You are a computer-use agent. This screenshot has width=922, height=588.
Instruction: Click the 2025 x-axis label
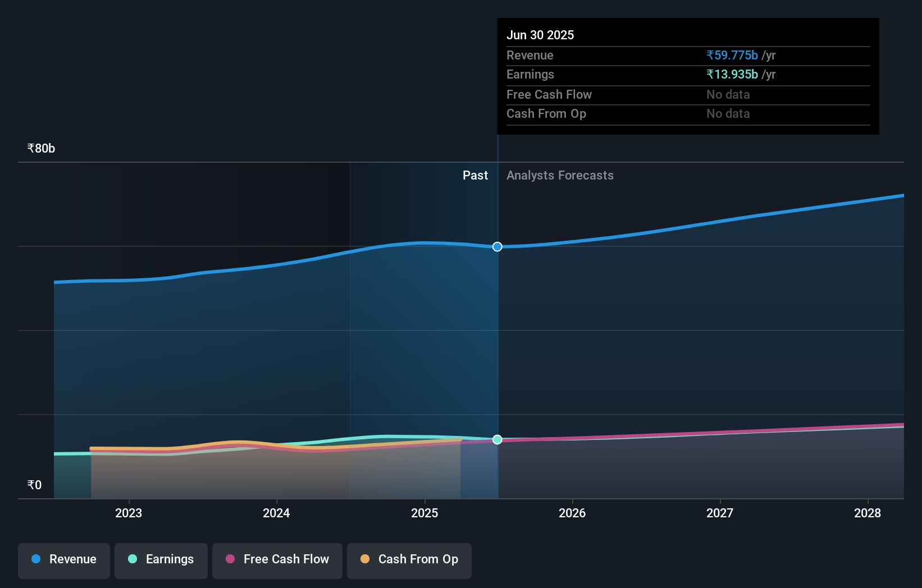(425, 513)
